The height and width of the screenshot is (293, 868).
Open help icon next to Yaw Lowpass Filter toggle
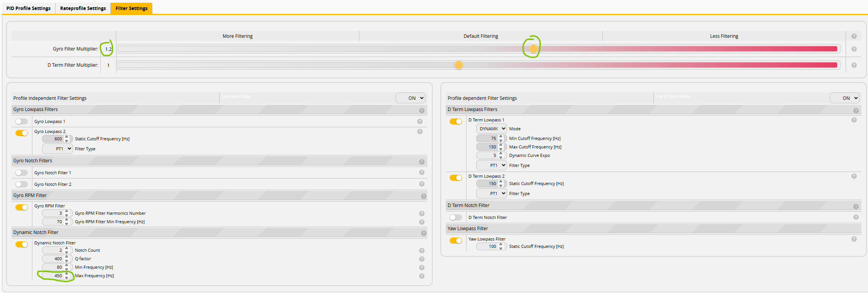click(x=854, y=239)
